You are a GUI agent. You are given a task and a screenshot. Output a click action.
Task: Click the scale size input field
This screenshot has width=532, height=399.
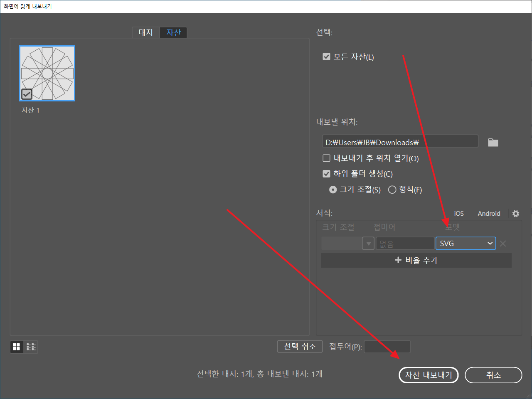click(342, 244)
